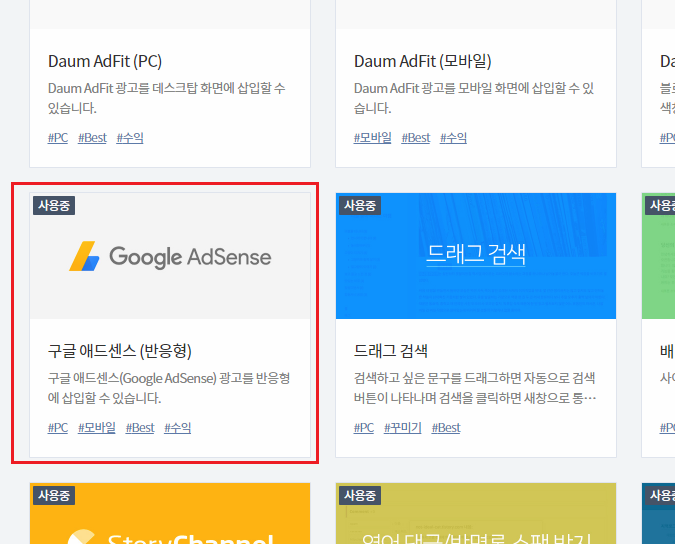The width and height of the screenshot is (675, 544).
Task: Click the 드래그 검색 description text
Action: (x=475, y=388)
